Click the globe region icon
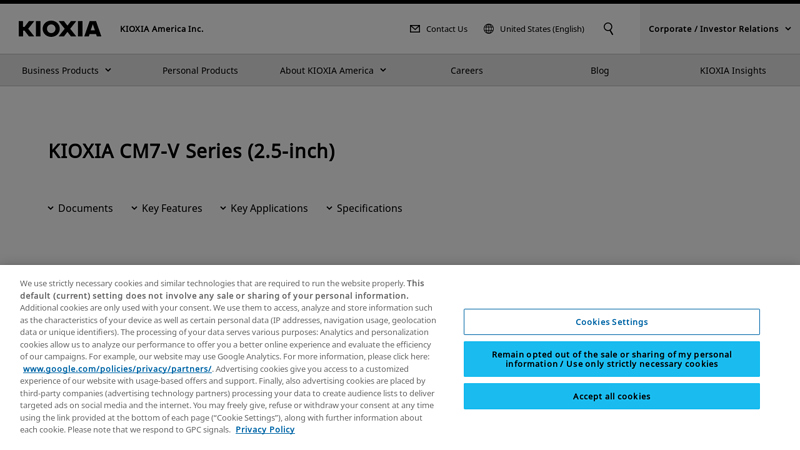Viewport: 800px width, 450px height. [x=489, y=29]
